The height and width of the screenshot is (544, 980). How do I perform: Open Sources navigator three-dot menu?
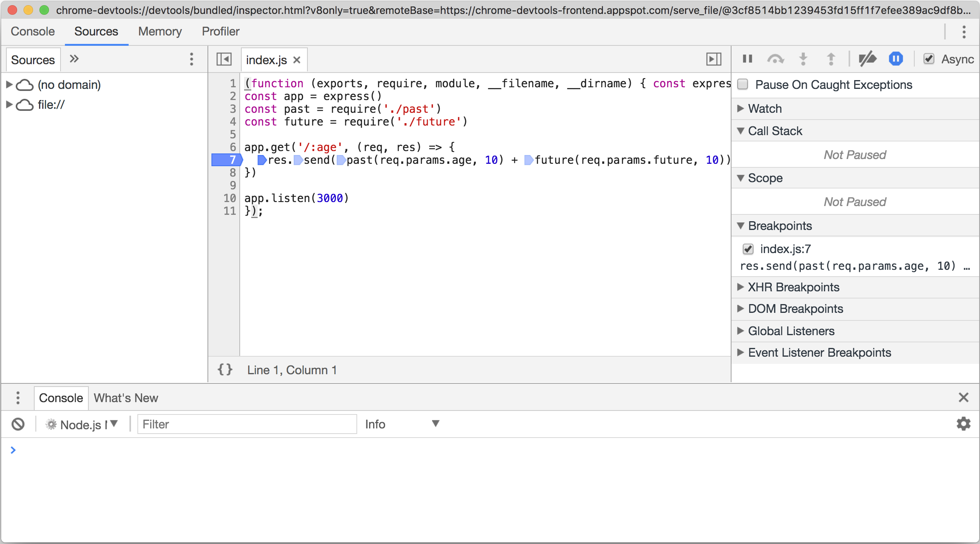click(x=192, y=59)
